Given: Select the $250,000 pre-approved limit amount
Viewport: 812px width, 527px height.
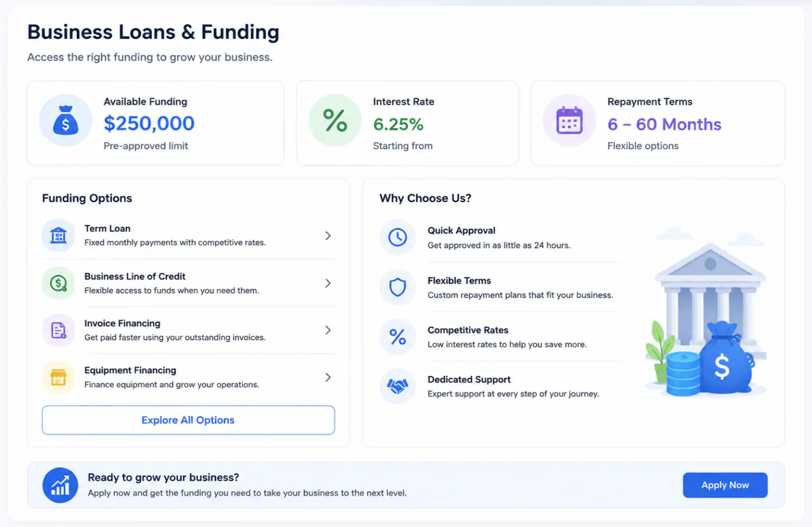Looking at the screenshot, I should [x=149, y=123].
